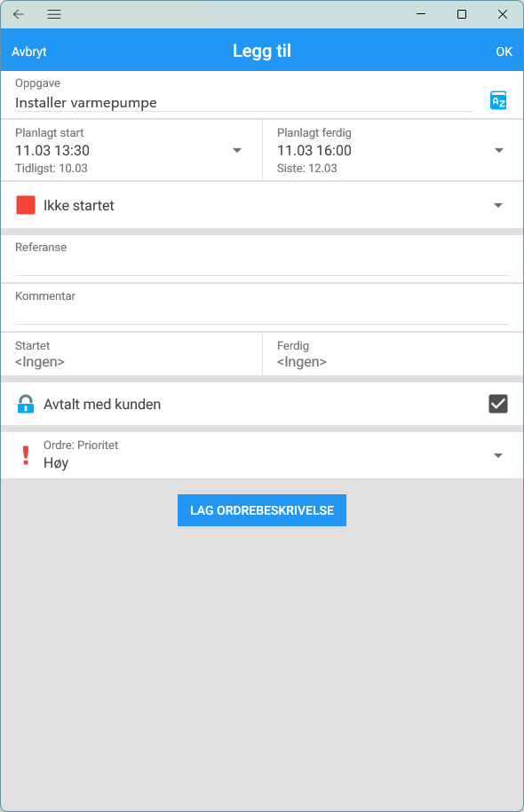Click the blue padlock icon
Viewport: 524px width, 812px height.
pyautogui.click(x=26, y=404)
